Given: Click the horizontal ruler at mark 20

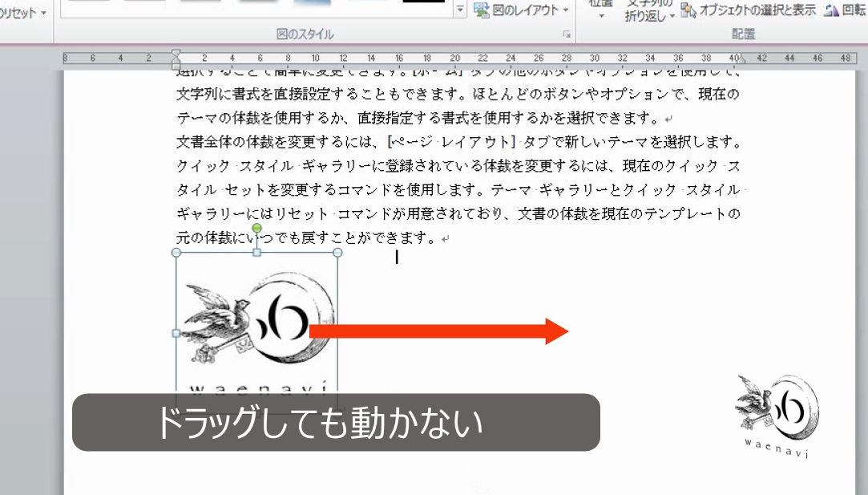Looking at the screenshot, I should click(x=455, y=59).
